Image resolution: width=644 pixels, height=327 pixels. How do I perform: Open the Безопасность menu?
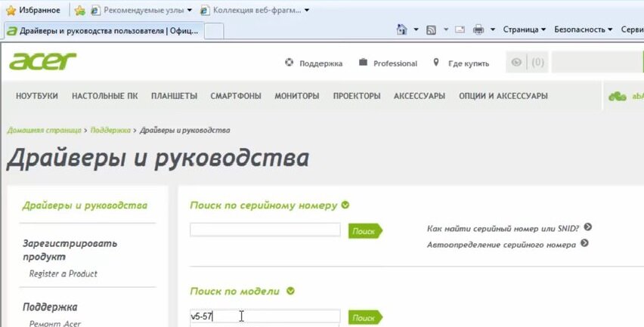tap(584, 29)
